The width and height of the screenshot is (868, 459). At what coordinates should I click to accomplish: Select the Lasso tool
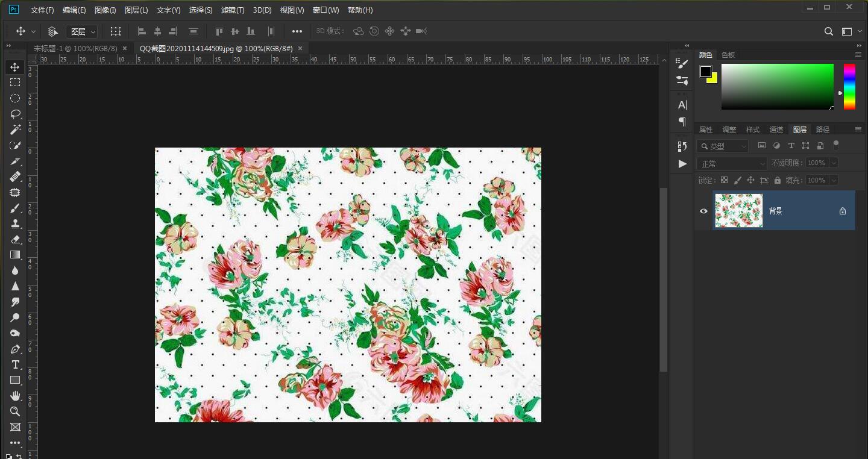pyautogui.click(x=15, y=114)
